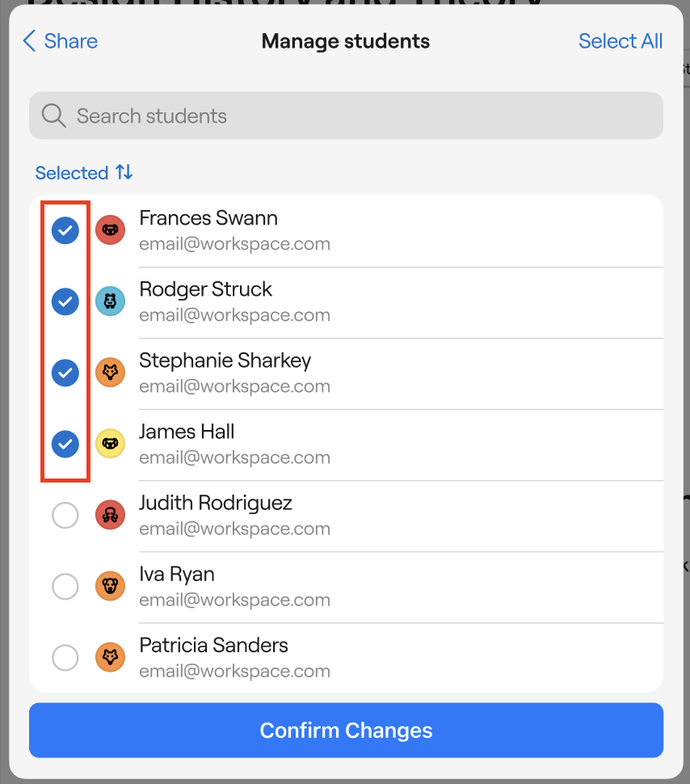This screenshot has height=784, width=690.
Task: Go back to Share
Action: coord(61,41)
